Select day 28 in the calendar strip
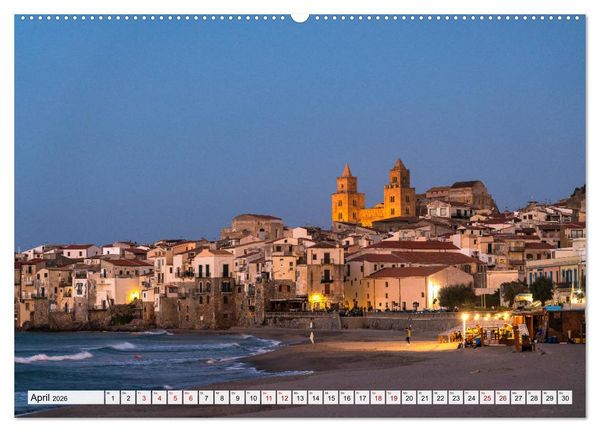This screenshot has width=600, height=432. pyautogui.click(x=534, y=398)
